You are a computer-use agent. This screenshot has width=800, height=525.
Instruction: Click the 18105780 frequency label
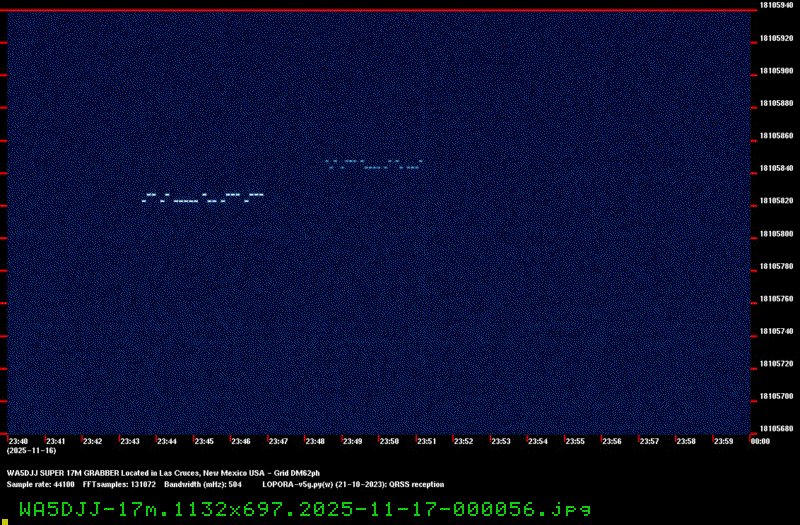[777, 266]
